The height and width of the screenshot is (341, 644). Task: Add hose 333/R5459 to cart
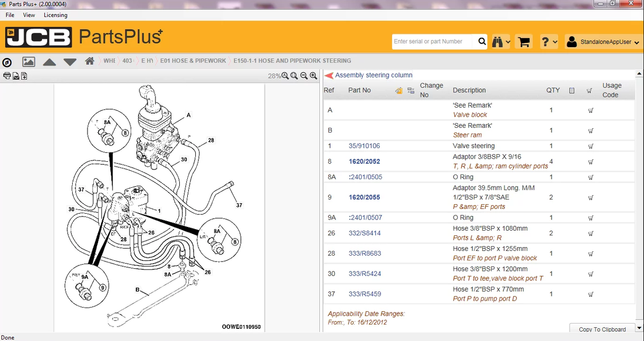click(590, 294)
